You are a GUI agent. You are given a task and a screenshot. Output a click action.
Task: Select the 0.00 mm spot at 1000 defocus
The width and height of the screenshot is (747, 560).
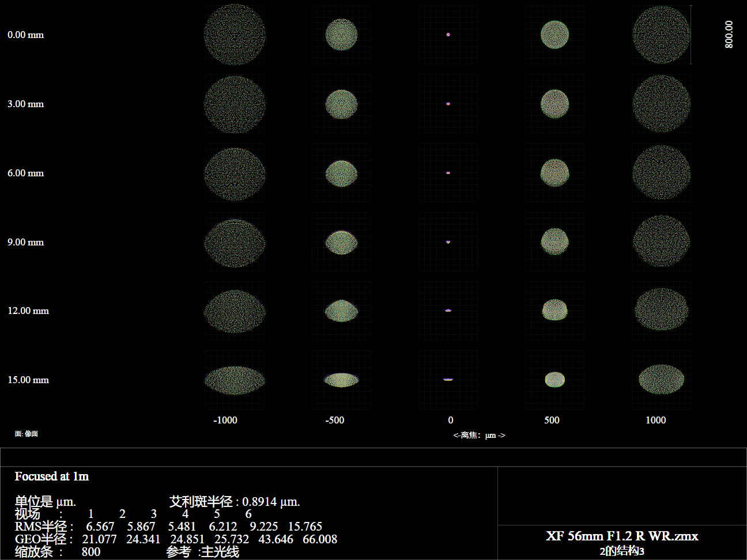[x=661, y=35]
